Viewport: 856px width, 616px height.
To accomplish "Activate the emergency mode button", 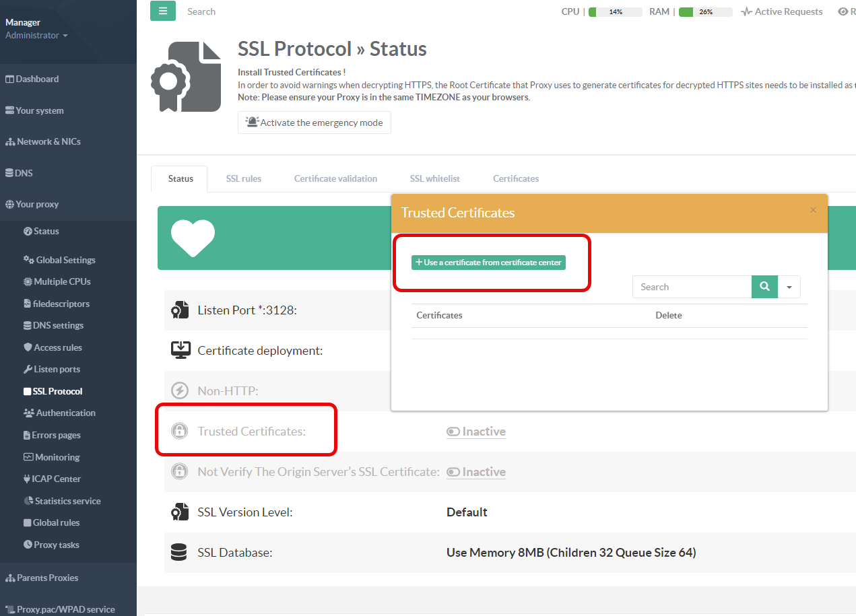I will click(x=314, y=123).
